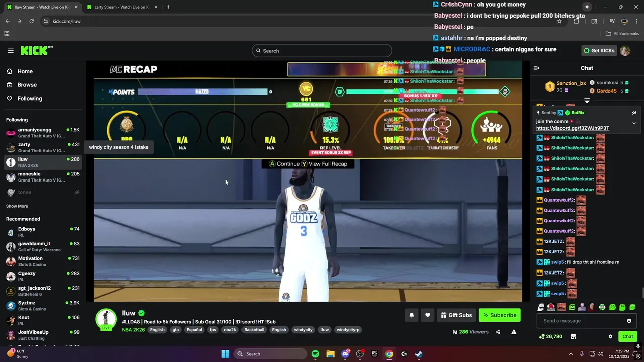Hide the pinned BotRix message

(634, 113)
